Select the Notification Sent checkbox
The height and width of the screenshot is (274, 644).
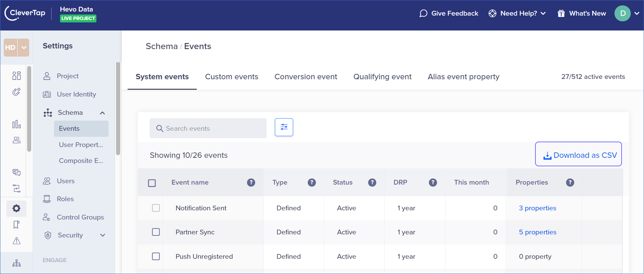[x=156, y=208]
